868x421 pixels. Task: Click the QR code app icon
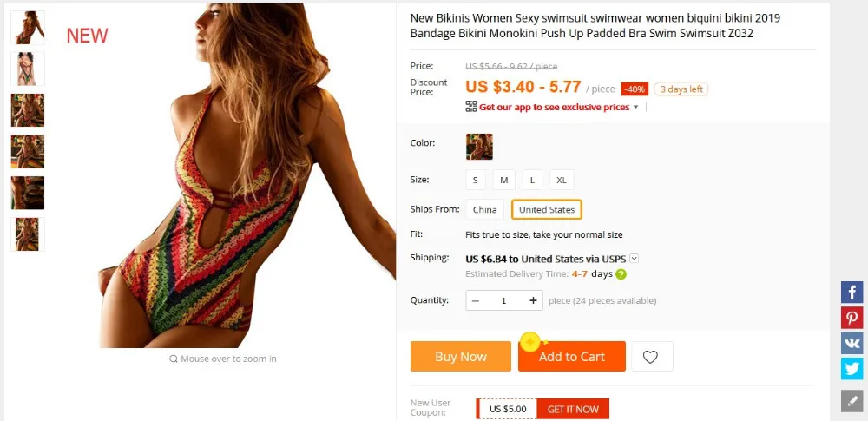471,107
